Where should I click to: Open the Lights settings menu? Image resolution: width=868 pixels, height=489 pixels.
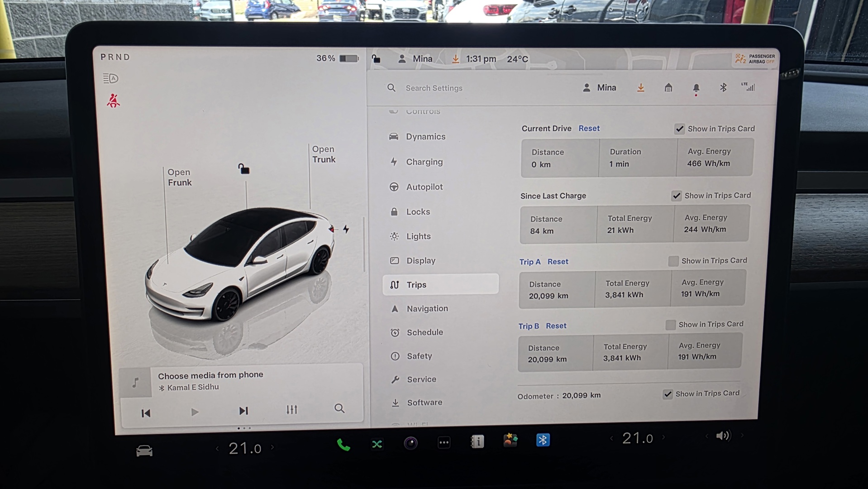pos(410,236)
